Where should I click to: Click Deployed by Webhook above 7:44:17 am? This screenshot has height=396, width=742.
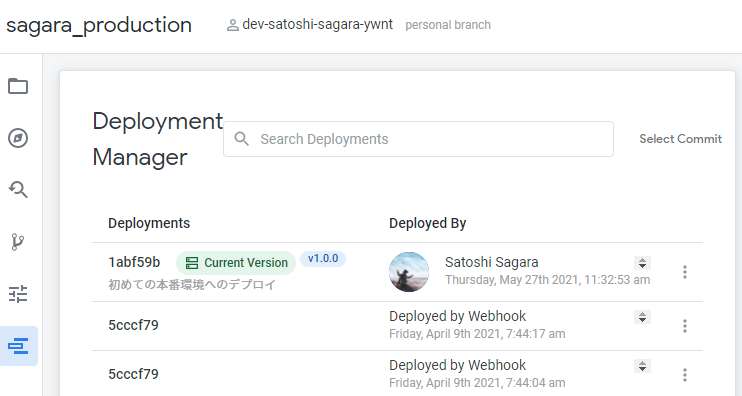(457, 316)
